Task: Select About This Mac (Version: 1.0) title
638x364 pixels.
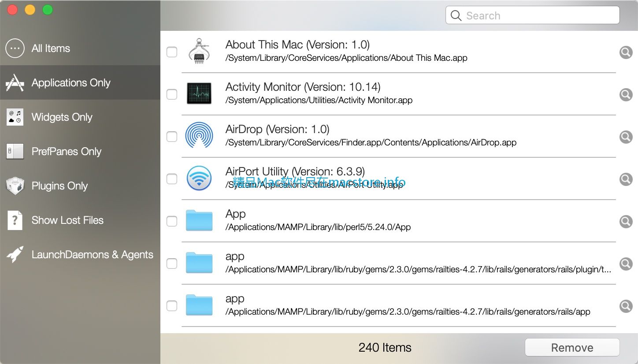Action: pos(297,45)
